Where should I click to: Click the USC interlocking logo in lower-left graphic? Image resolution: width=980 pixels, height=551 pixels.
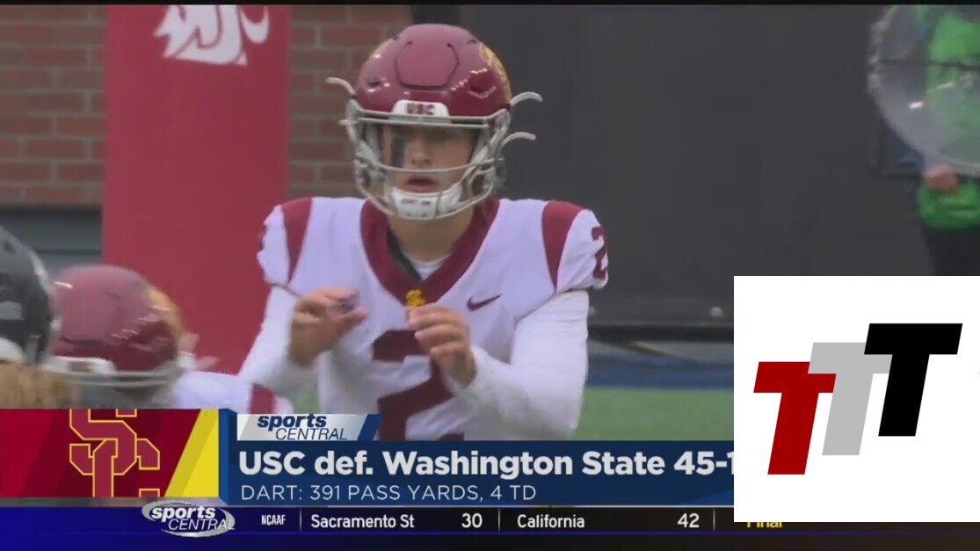114,453
